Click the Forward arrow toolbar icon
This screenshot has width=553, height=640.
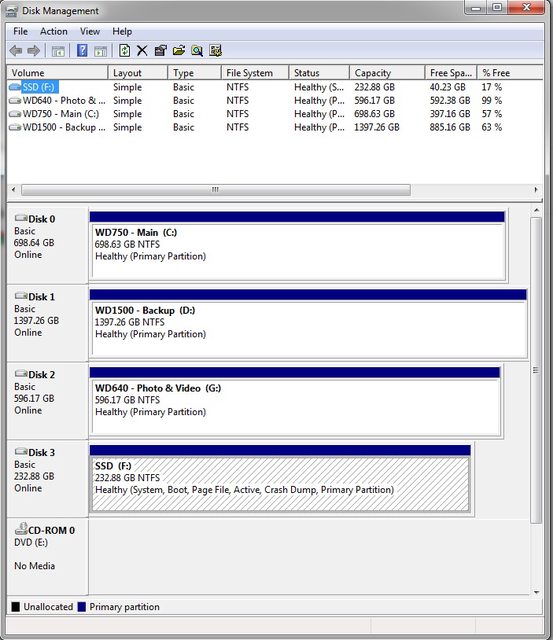(33, 51)
